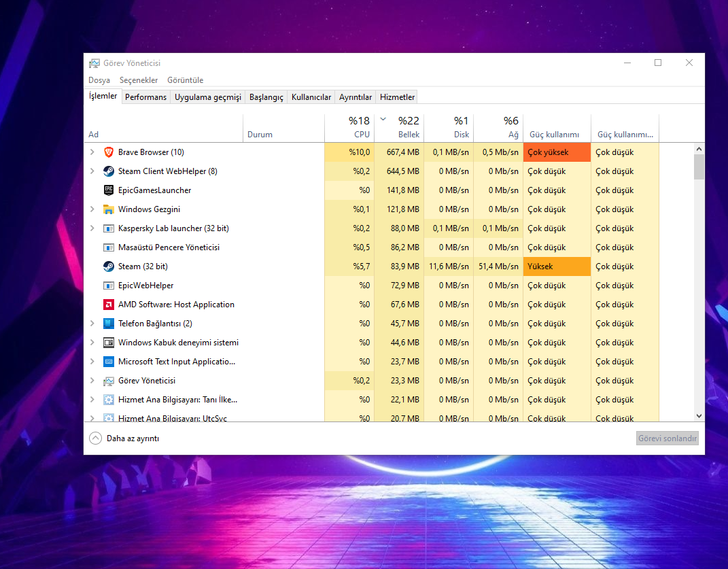
Task: Click the Kaspersky Lab launcher icon
Action: (x=109, y=228)
